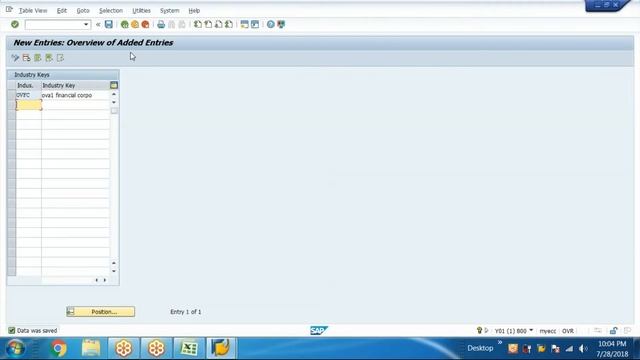Image resolution: width=640 pixels, height=360 pixels.
Task: Click the upper scroll-up arrow of the table
Action: tap(114, 94)
